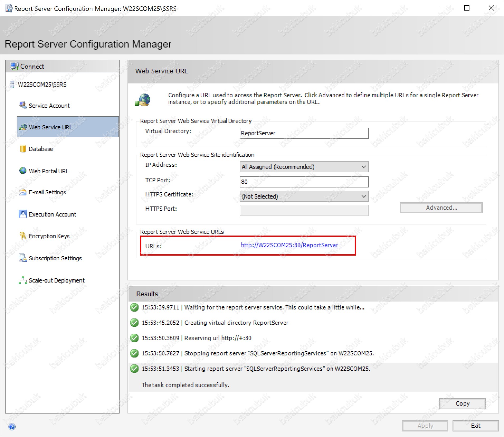Screen dimensions: 504x437
Task: Click the Web Service URL sidebar icon
Action: 23,127
